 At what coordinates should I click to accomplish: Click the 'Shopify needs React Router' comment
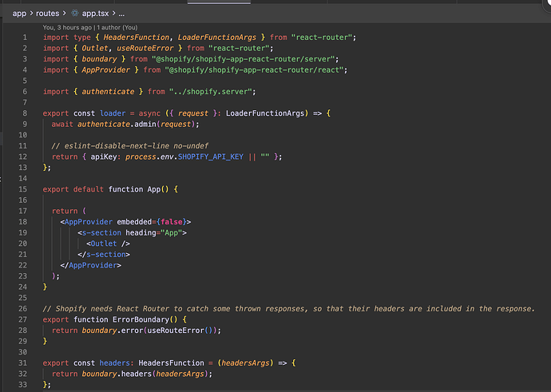tap(288, 308)
